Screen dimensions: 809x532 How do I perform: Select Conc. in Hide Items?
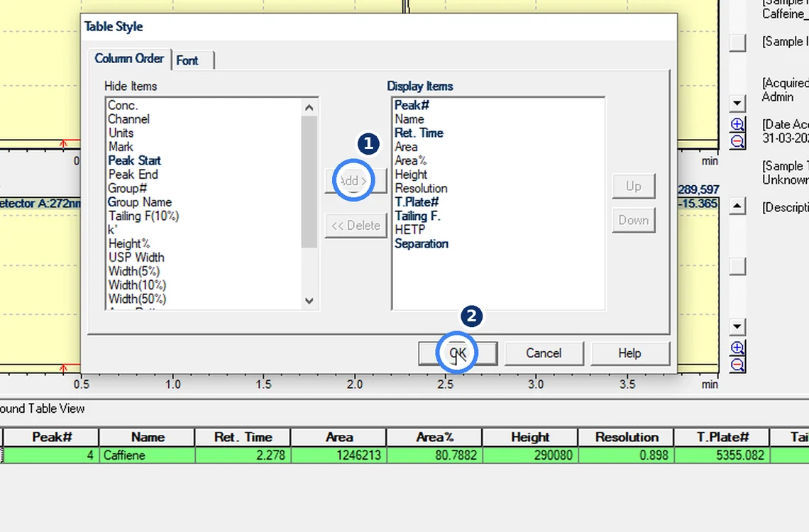tap(123, 105)
